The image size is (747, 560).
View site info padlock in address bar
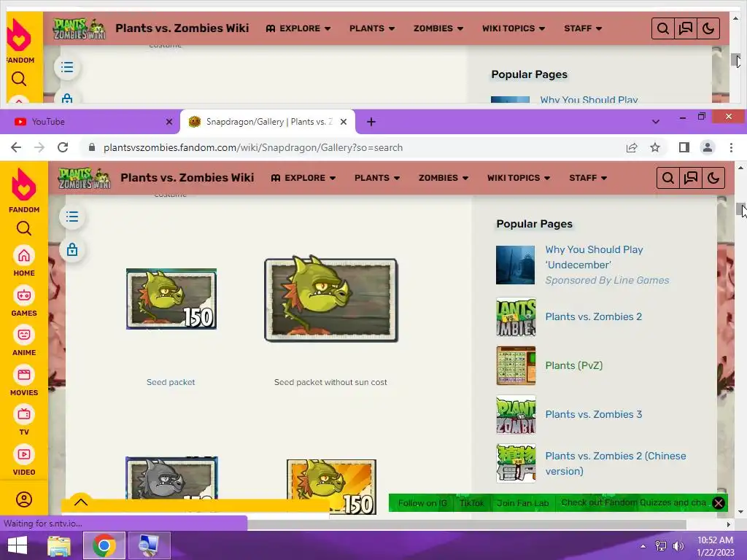coord(92,147)
